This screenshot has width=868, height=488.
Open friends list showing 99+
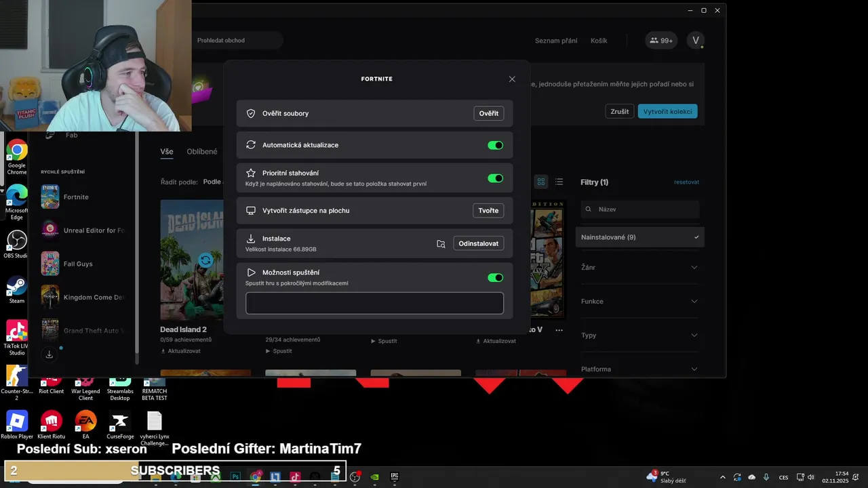click(661, 41)
